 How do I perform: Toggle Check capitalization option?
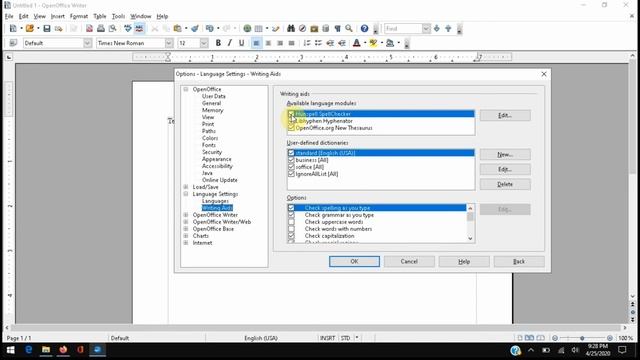(x=291, y=236)
